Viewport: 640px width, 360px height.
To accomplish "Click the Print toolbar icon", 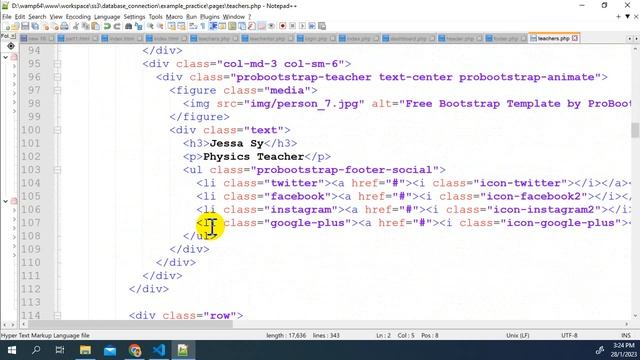I will click(x=64, y=26).
